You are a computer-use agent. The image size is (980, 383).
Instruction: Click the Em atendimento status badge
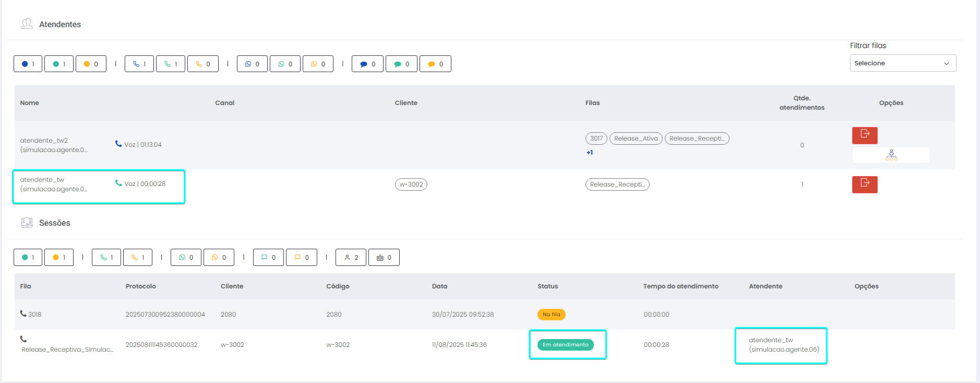[565, 345]
